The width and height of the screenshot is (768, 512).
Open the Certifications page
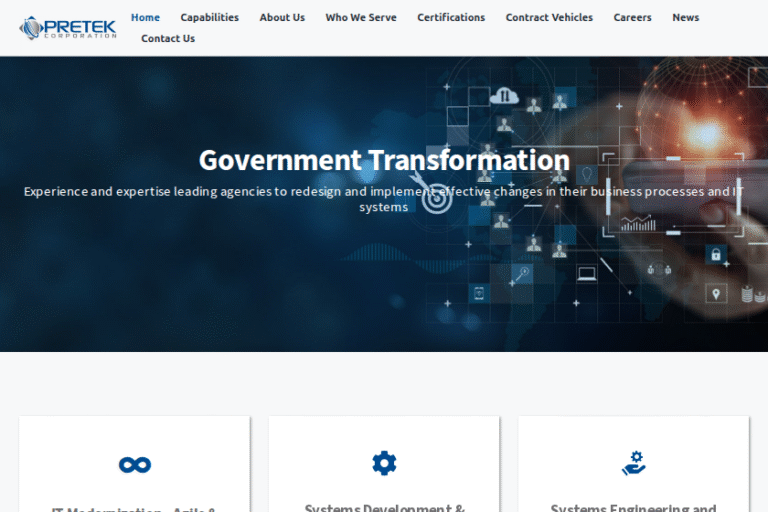[451, 17]
